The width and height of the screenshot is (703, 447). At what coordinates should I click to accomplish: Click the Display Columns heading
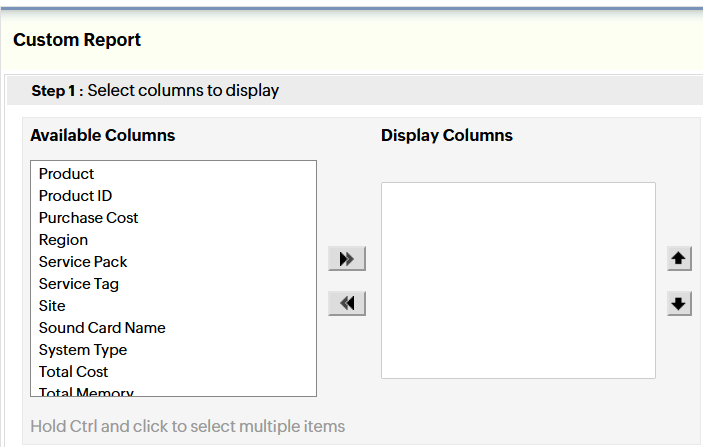[x=446, y=135]
